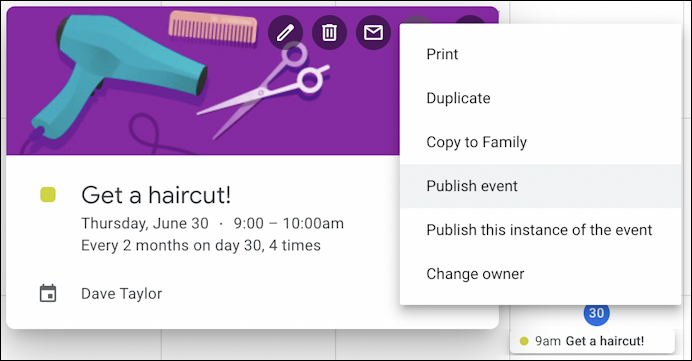692x361 pixels.
Task: Choose Publish event menu item
Action: [x=541, y=186]
